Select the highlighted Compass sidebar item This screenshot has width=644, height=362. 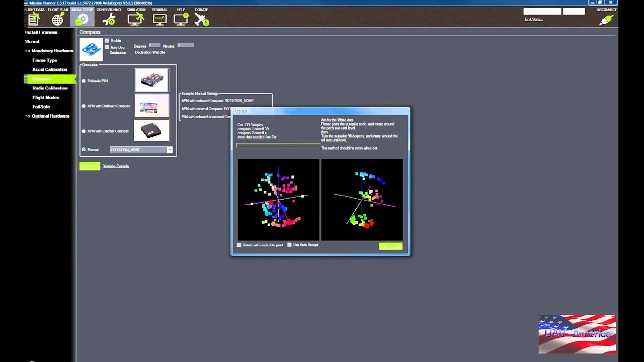(49, 79)
